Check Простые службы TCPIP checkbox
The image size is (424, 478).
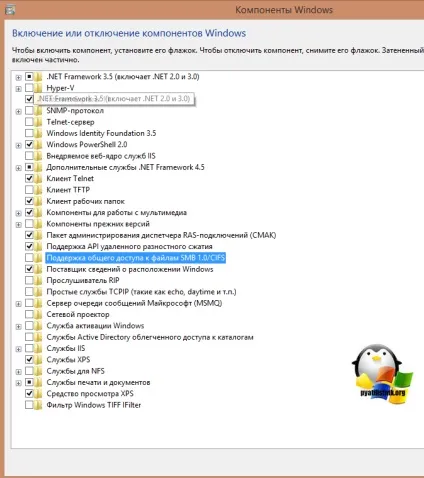tap(29, 292)
